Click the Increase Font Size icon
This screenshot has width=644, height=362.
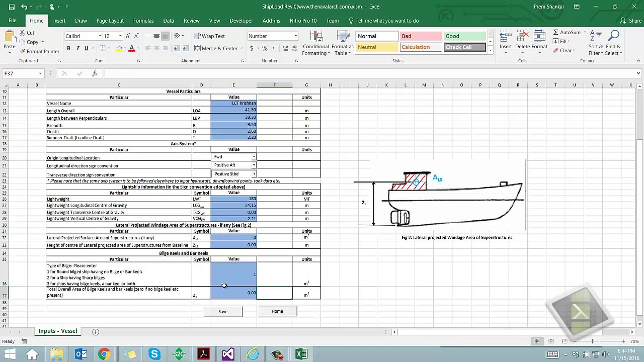pos(128,36)
